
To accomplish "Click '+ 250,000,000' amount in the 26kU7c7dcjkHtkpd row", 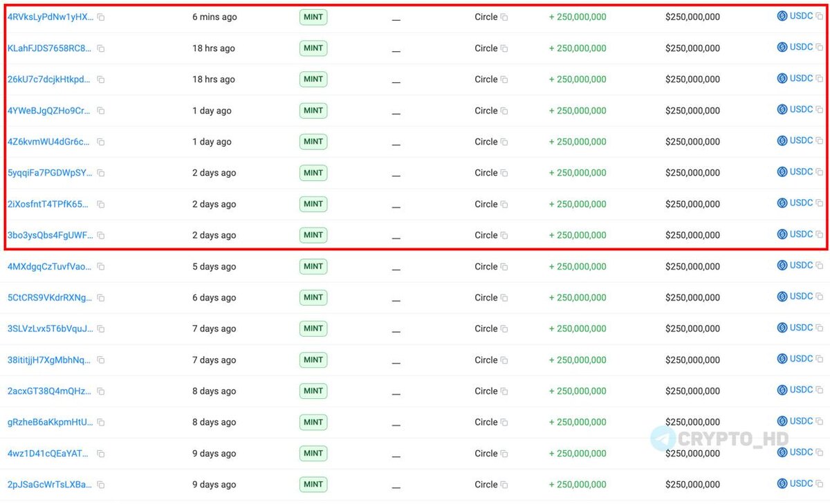I will pyautogui.click(x=578, y=80).
